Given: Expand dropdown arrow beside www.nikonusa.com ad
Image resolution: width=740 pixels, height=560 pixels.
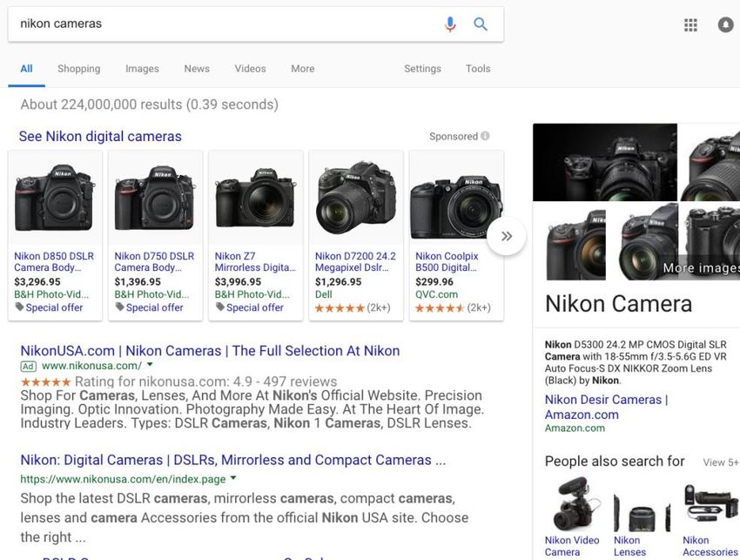Looking at the screenshot, I should 150,366.
